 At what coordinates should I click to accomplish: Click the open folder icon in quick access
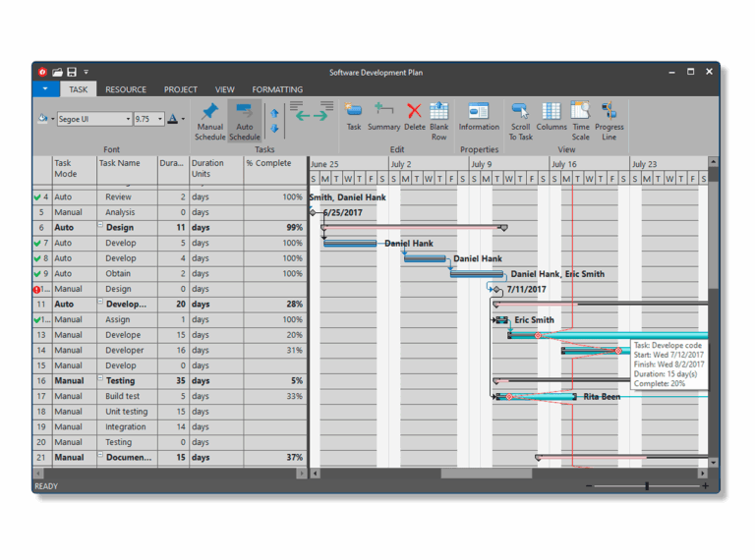57,72
